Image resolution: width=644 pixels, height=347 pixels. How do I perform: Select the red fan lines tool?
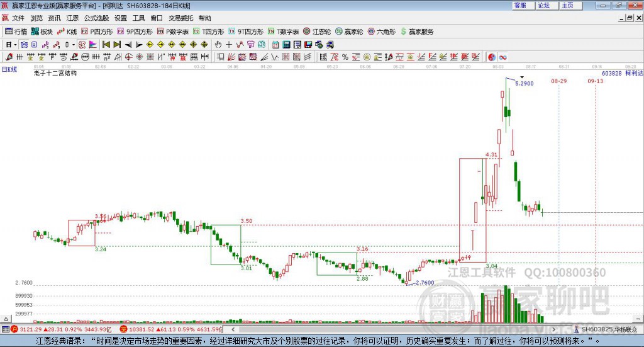[231, 57]
